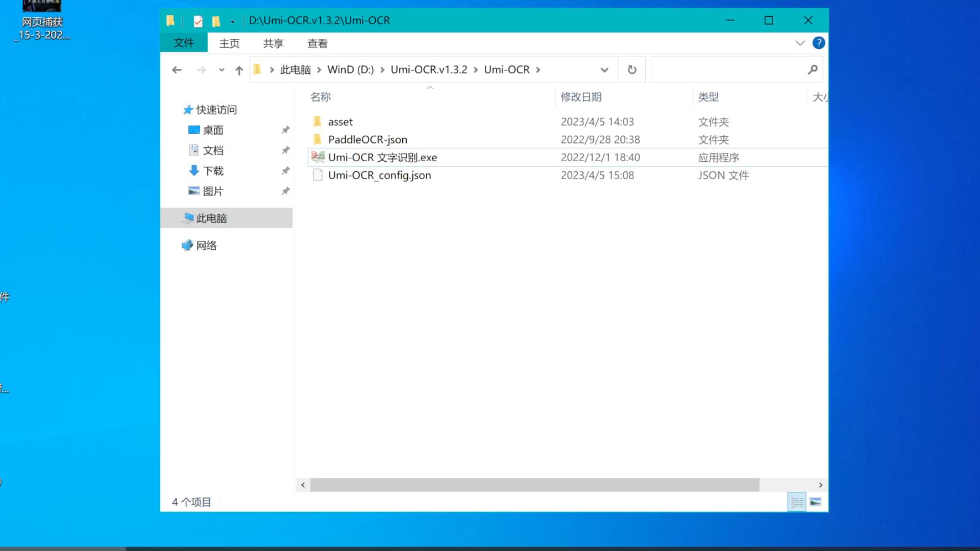Switch to details view in status bar
This screenshot has height=551, width=980.
click(797, 502)
